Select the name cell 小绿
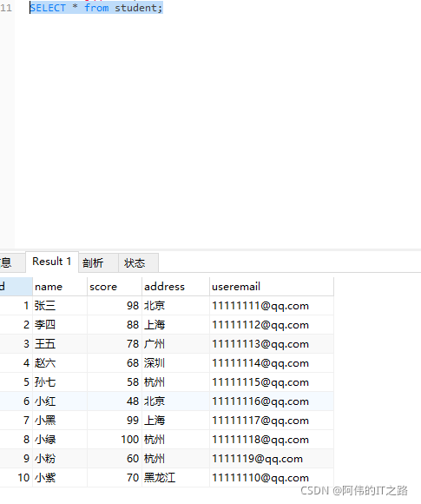The image size is (421, 504). coord(60,440)
